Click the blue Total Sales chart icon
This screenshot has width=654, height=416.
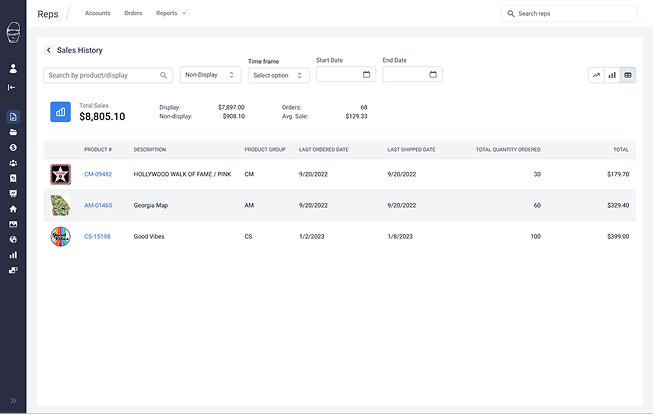(60, 112)
